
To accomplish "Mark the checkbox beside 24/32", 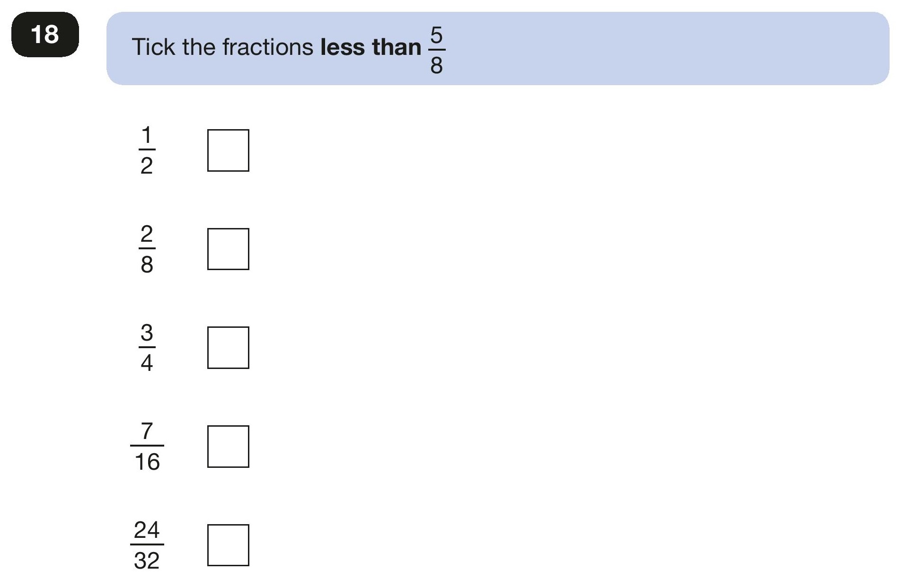I will [x=228, y=545].
